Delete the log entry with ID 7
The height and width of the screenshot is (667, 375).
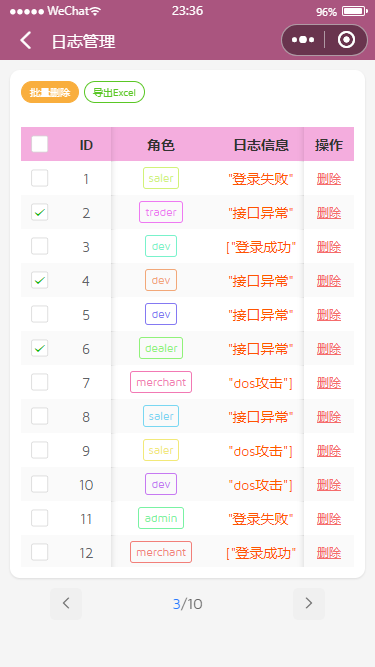329,383
